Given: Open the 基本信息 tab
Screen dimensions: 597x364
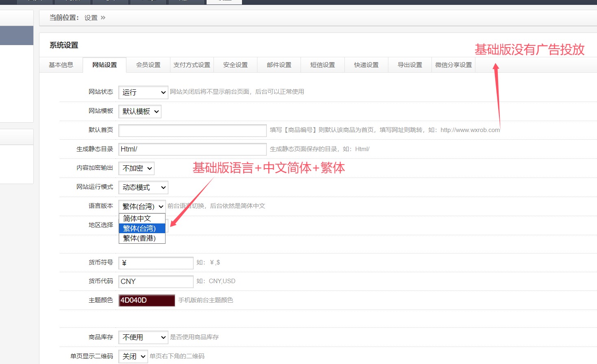Looking at the screenshot, I should click(x=61, y=65).
